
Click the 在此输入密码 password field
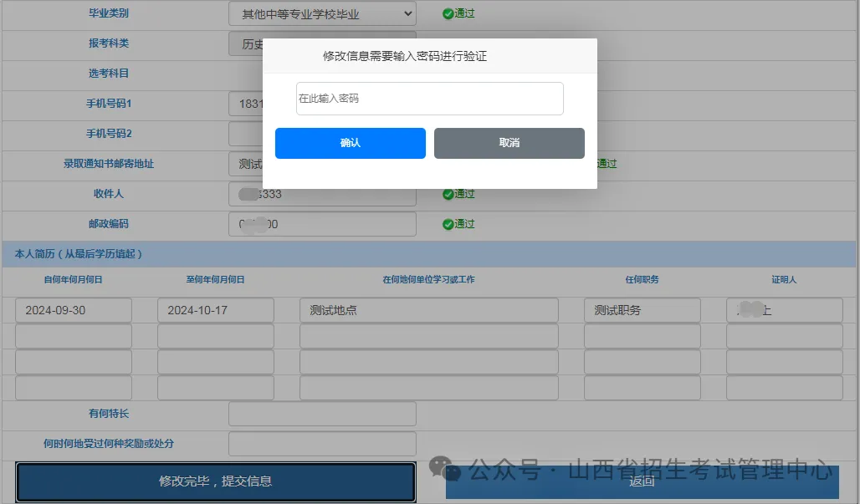coord(429,99)
